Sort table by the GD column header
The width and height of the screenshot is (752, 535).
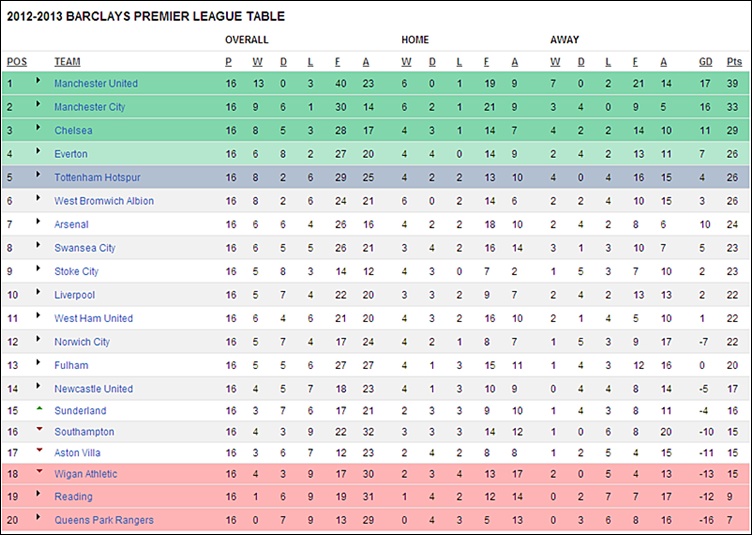[705, 62]
